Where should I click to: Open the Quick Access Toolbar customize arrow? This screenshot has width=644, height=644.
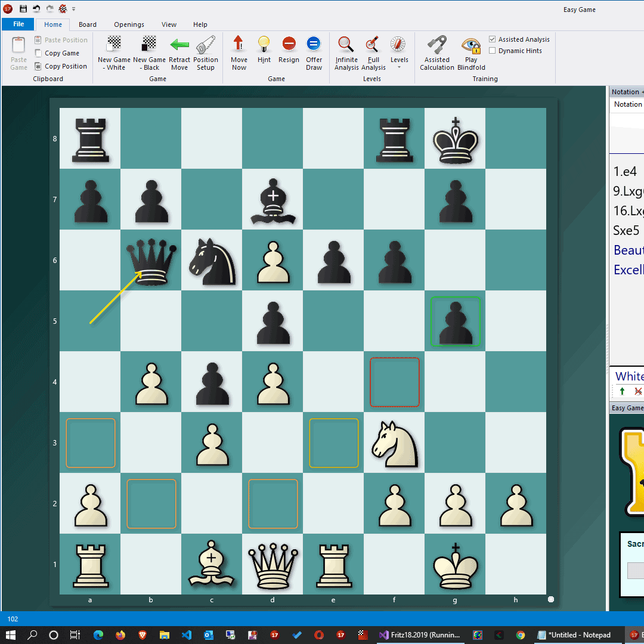[74, 9]
